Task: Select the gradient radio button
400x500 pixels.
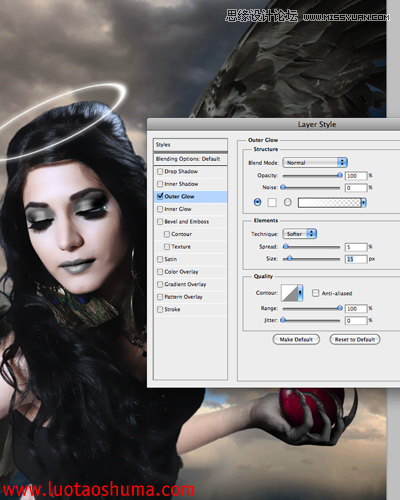Action: [287, 202]
